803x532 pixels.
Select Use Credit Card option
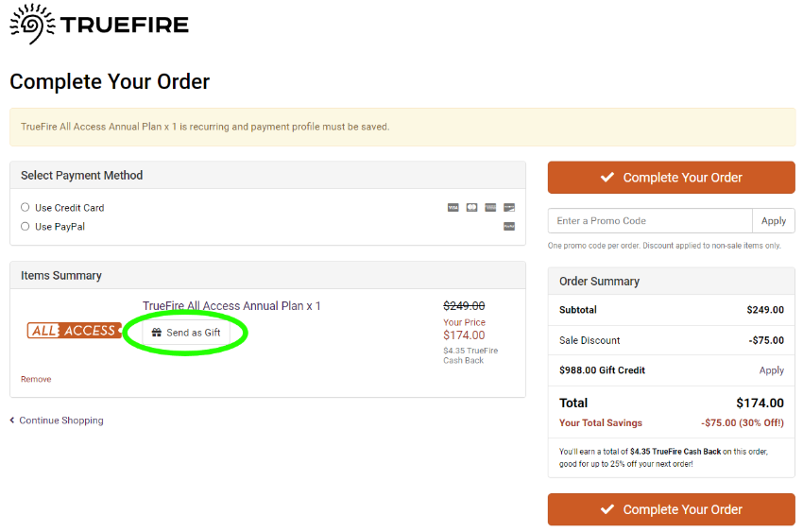coord(26,207)
